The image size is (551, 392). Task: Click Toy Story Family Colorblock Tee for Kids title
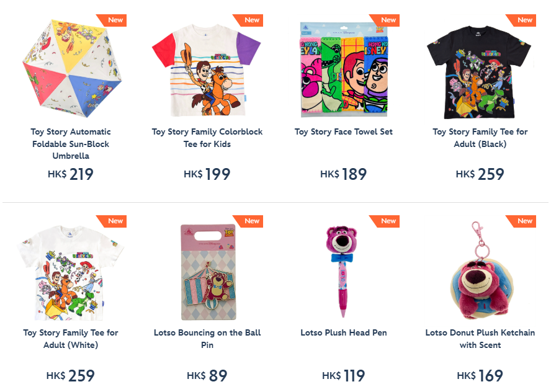pyautogui.click(x=207, y=138)
